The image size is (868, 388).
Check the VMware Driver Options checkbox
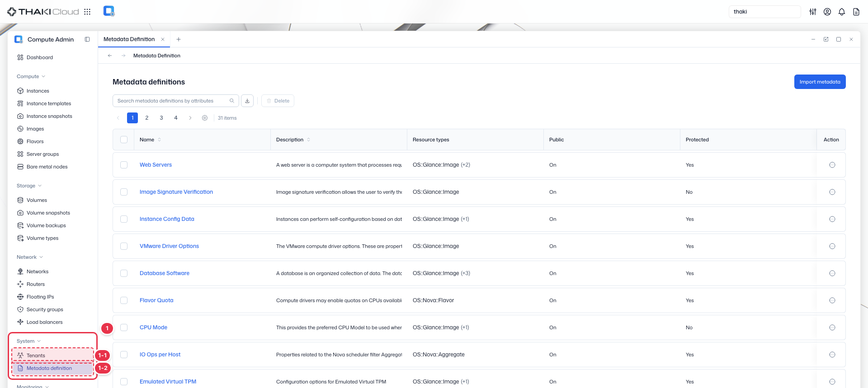[x=124, y=246]
